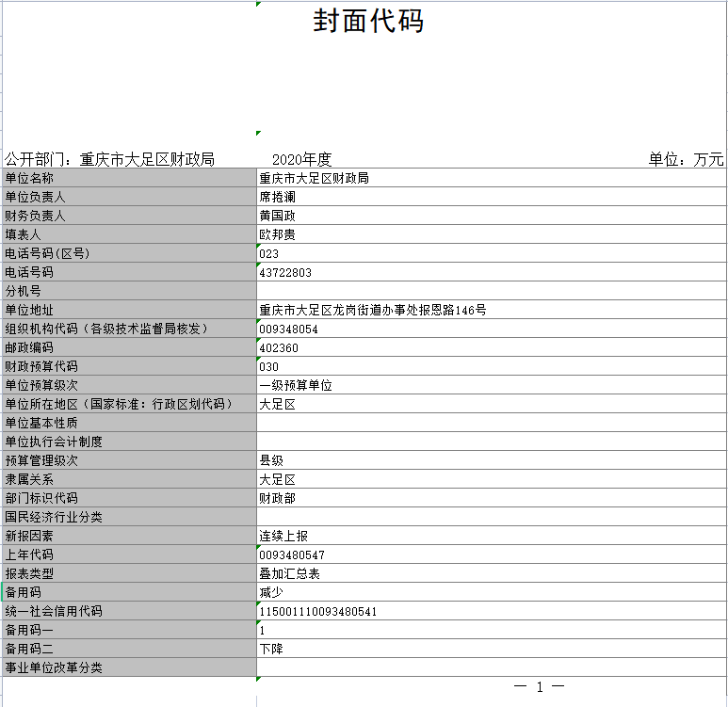The image size is (728, 707).
Task: Select the value '县级'
Action: tap(271, 460)
